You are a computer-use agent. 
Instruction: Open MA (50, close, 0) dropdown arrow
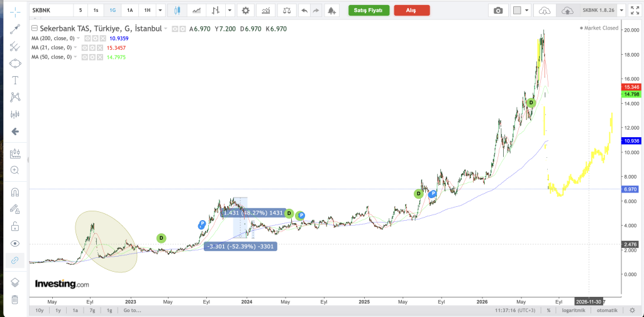(75, 57)
